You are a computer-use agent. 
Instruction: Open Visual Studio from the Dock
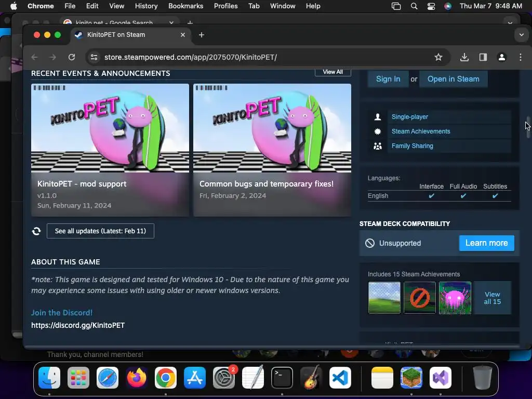click(x=441, y=378)
